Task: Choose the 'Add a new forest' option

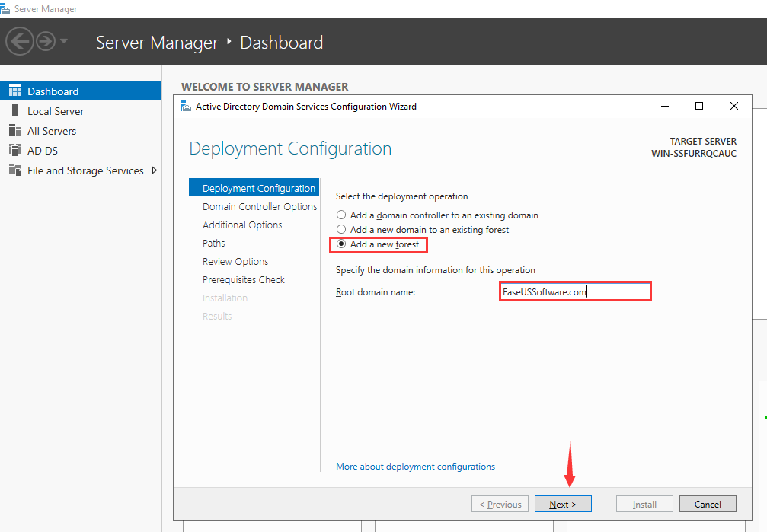Action: click(x=342, y=244)
